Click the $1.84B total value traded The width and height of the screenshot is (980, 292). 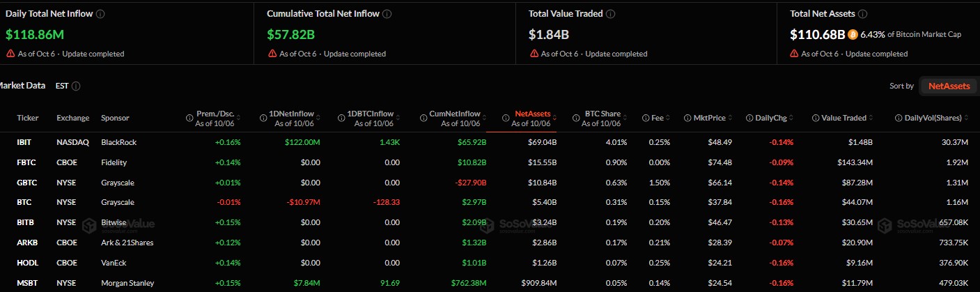click(x=548, y=34)
